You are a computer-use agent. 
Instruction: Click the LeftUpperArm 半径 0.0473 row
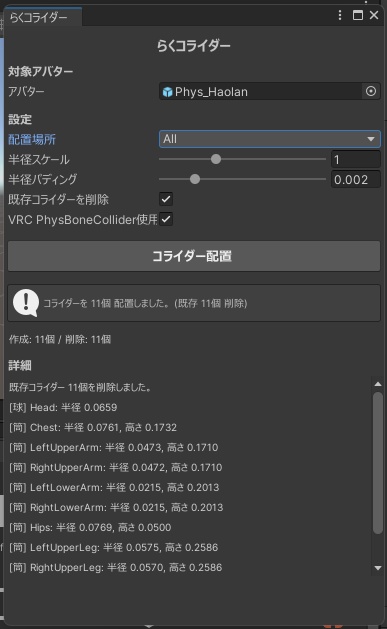pyautogui.click(x=113, y=447)
